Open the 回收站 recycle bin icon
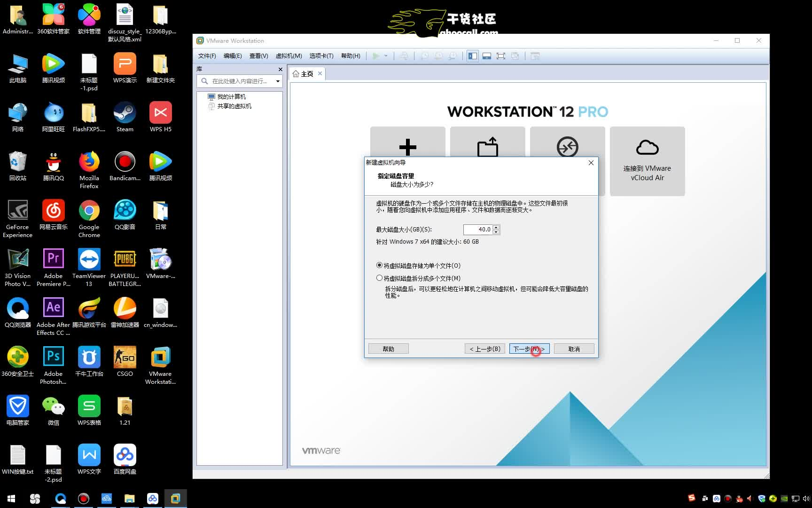 tap(18, 167)
